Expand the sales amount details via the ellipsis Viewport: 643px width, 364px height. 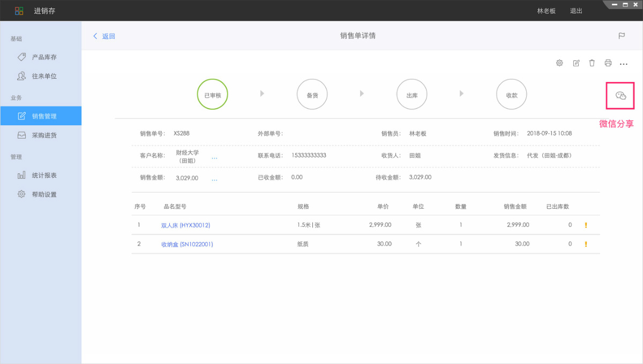(214, 179)
